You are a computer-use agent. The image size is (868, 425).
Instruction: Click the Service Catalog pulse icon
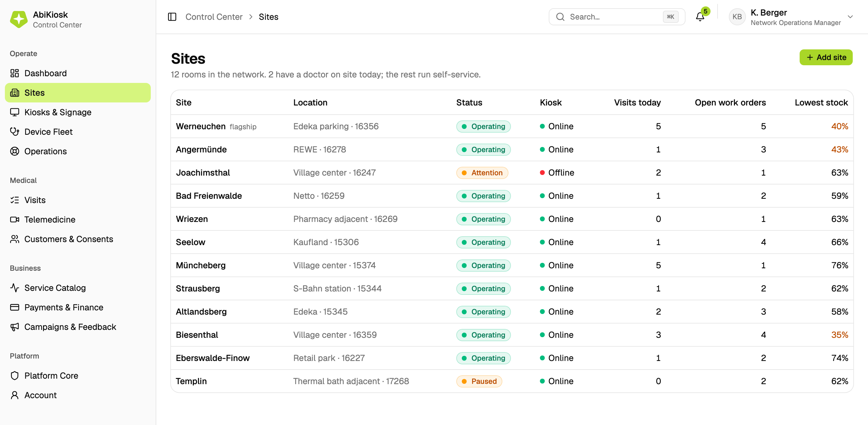14,288
